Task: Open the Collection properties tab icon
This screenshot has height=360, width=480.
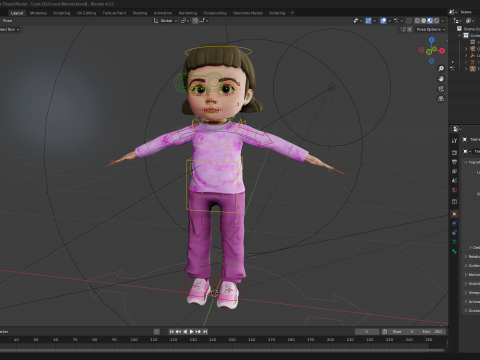Action: [454, 202]
